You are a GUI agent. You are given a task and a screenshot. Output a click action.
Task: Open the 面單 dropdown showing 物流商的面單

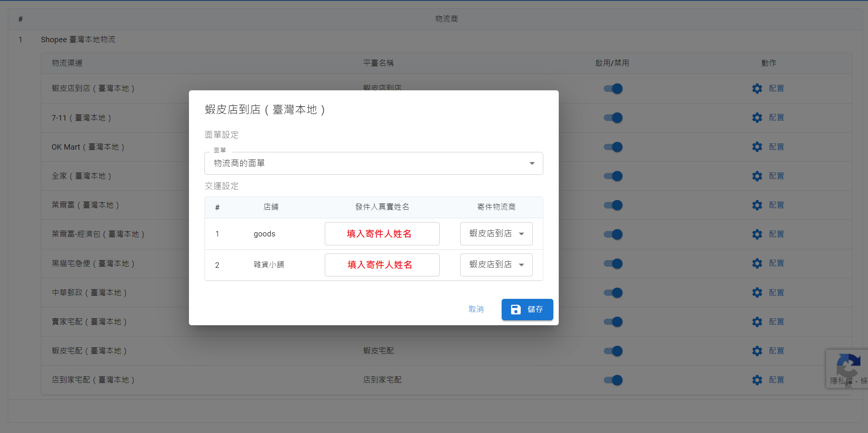[x=374, y=163]
